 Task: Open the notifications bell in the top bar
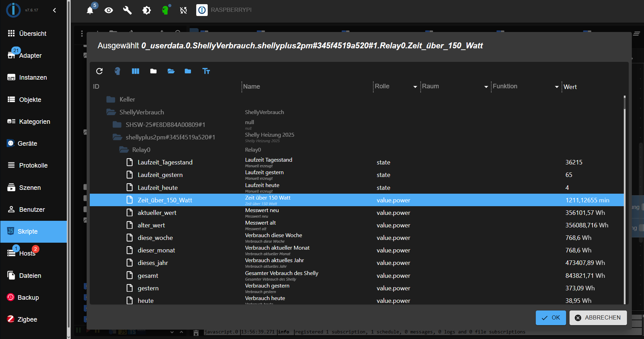pyautogui.click(x=90, y=10)
